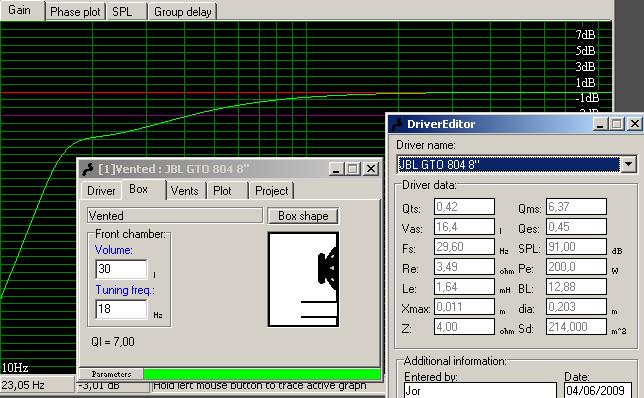Click the 3dB gain axis label
Image resolution: width=644 pixels, height=398 pixels.
(x=585, y=67)
